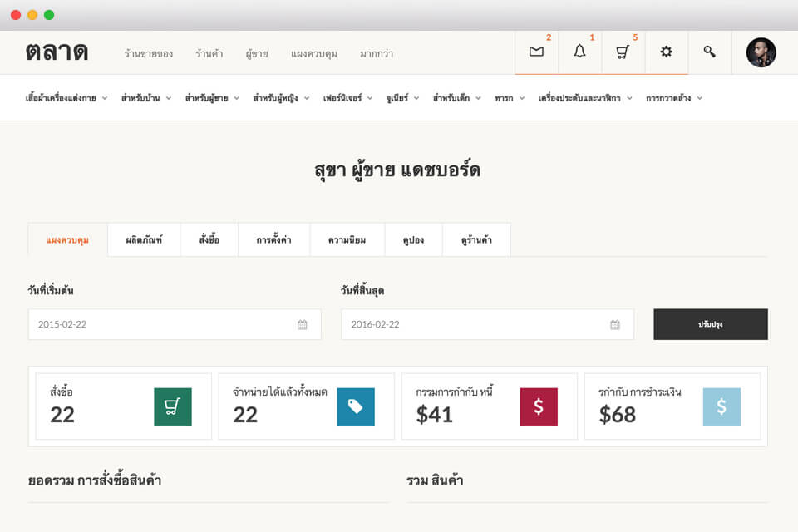This screenshot has height=532, width=798.
Task: Select the การตั้งค่า tab
Action: (x=273, y=240)
